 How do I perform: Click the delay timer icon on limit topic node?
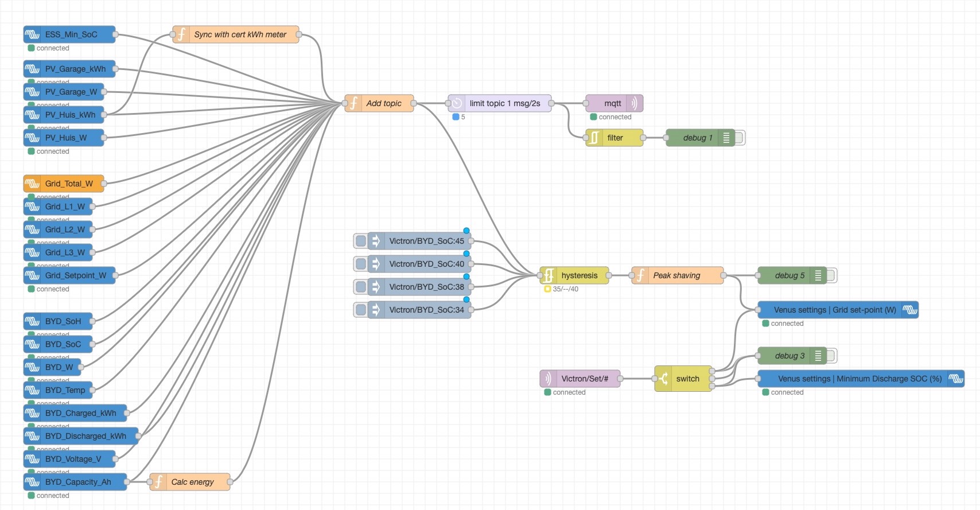(x=457, y=103)
